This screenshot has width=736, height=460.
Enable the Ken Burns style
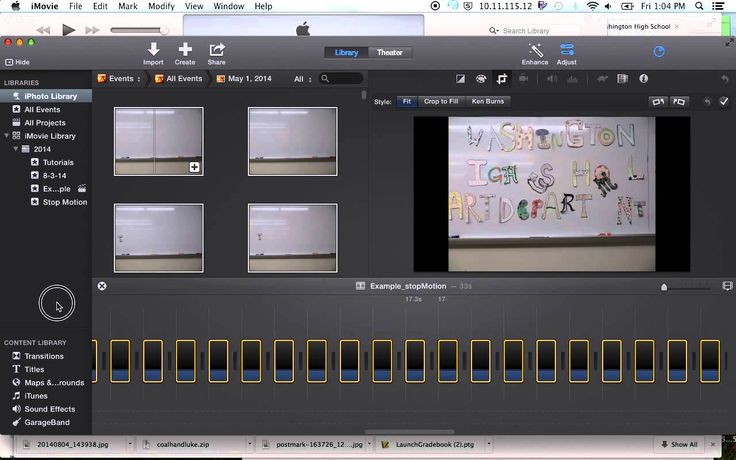488,101
